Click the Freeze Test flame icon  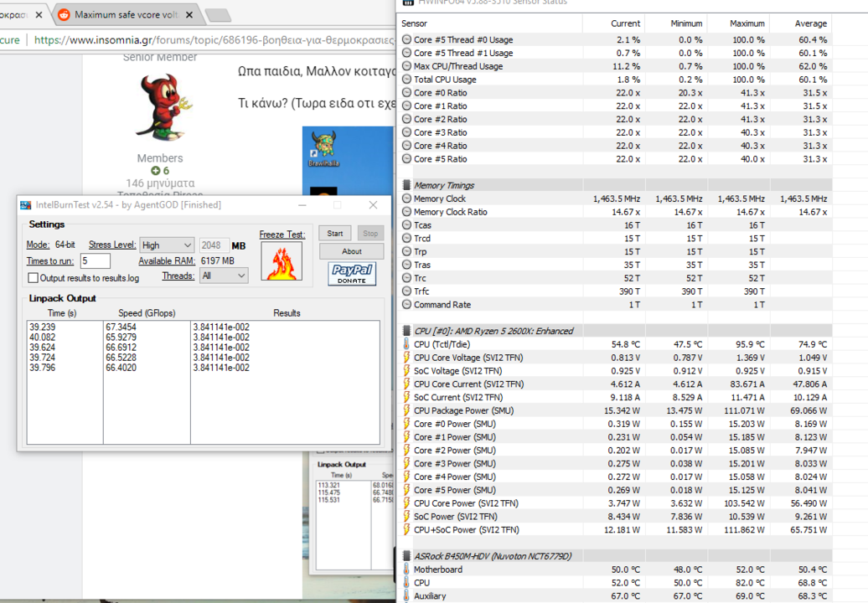(282, 261)
